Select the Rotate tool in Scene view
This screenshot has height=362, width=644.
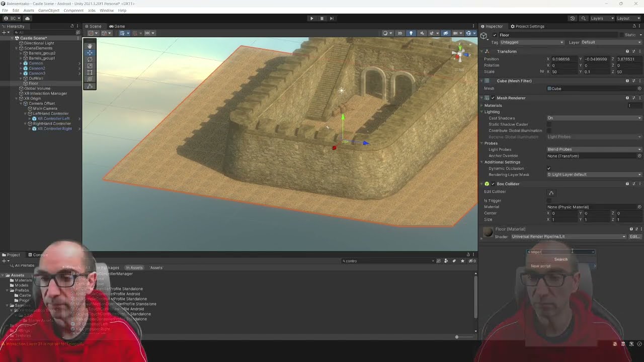pos(90,59)
